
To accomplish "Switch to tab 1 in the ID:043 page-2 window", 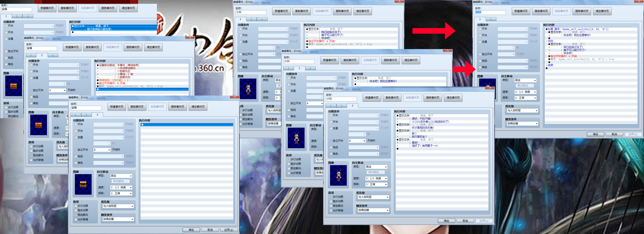I will tap(289, 68).
